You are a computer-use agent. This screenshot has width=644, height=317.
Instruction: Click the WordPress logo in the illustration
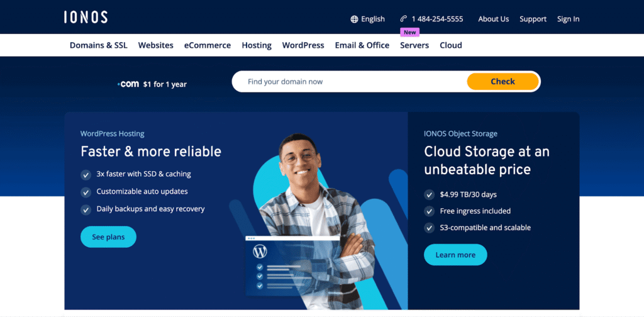point(260,252)
